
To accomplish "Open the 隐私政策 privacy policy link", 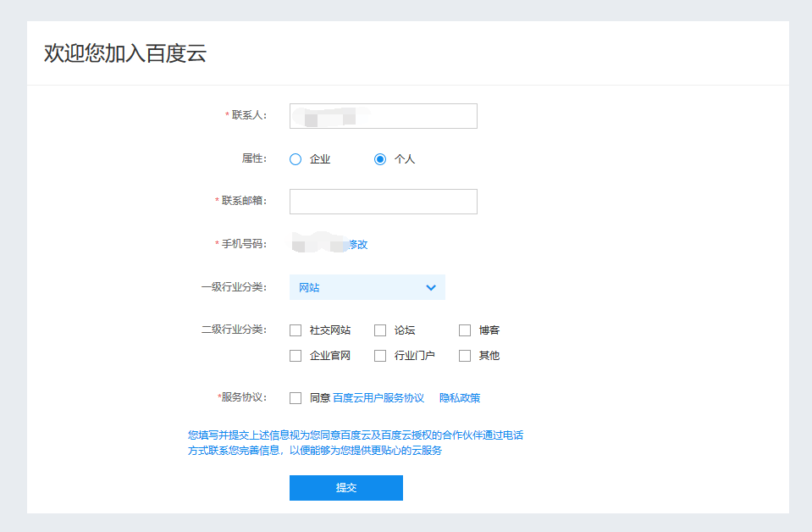I will [x=460, y=398].
